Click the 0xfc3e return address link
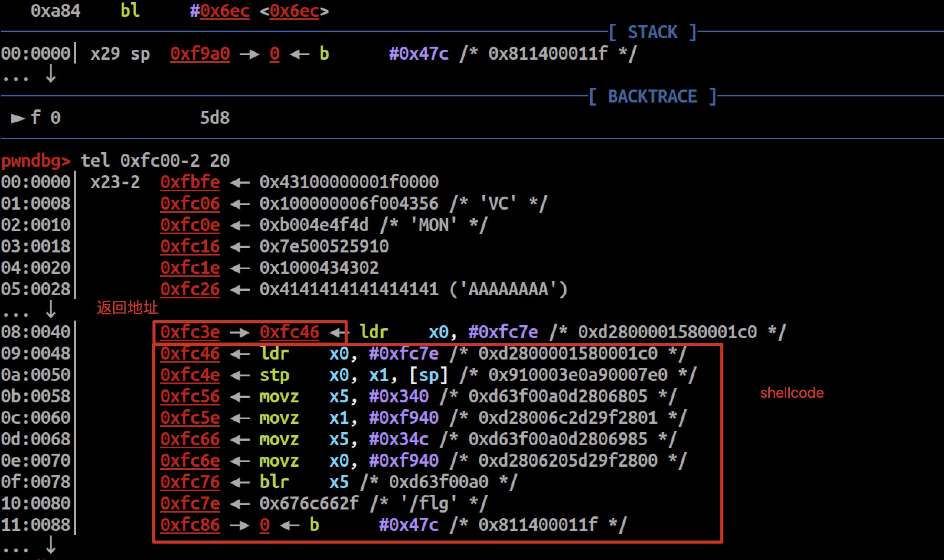The width and height of the screenshot is (944, 560). click(x=190, y=332)
